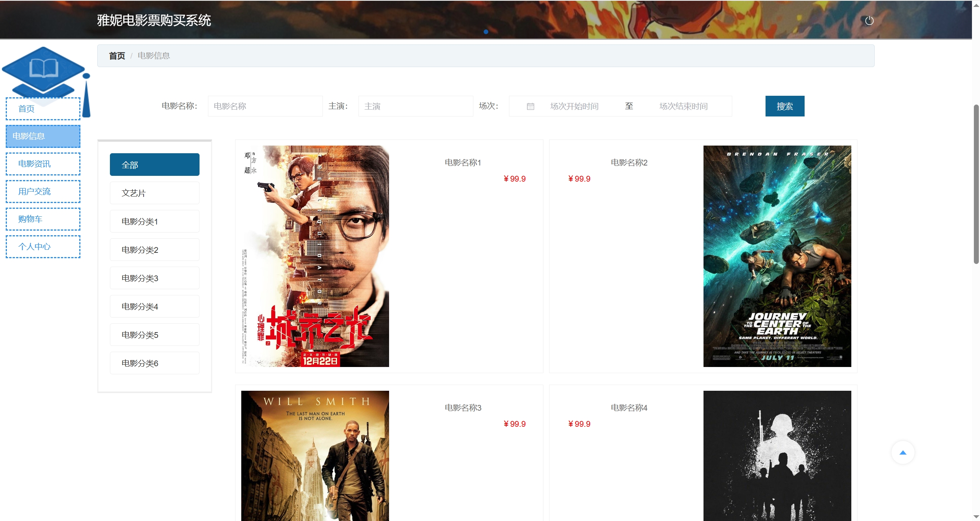Click the 电影名称3 title text
980x521 pixels.
(463, 408)
